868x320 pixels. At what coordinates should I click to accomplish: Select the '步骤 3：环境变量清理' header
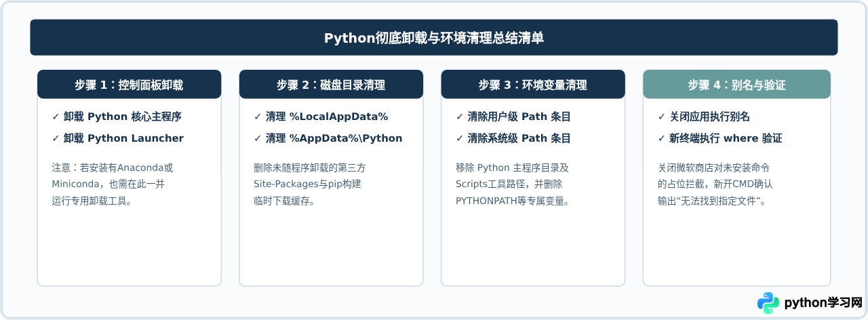click(533, 85)
